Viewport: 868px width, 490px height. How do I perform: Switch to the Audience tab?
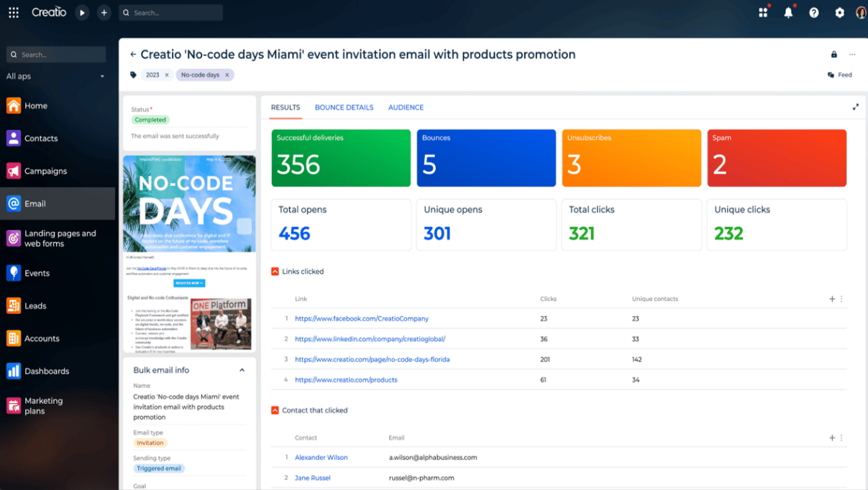coord(406,107)
